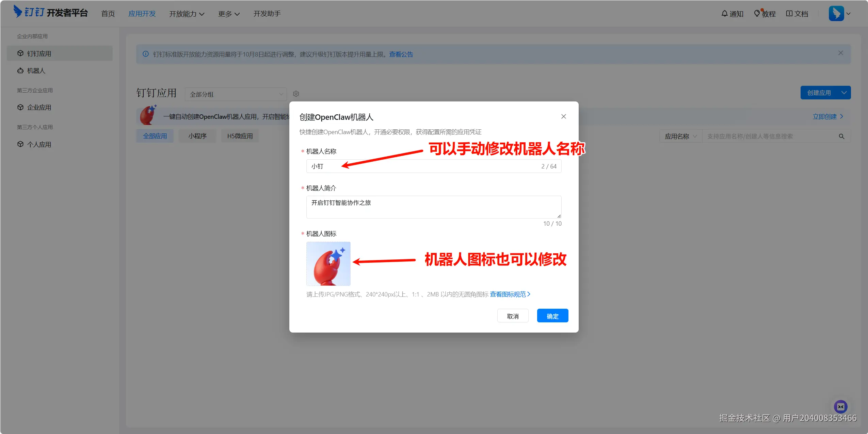
Task: Click the user avatar in header
Action: click(x=836, y=14)
